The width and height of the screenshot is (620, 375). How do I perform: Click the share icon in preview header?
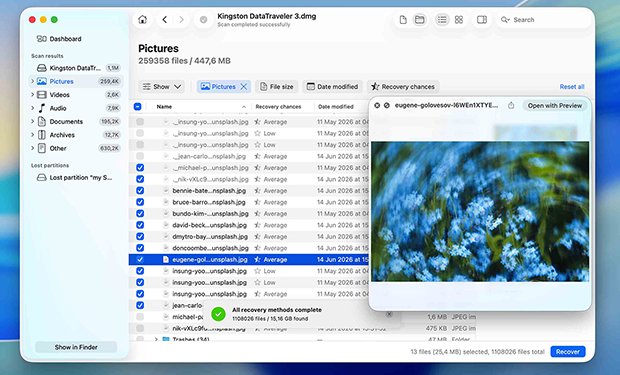[511, 105]
